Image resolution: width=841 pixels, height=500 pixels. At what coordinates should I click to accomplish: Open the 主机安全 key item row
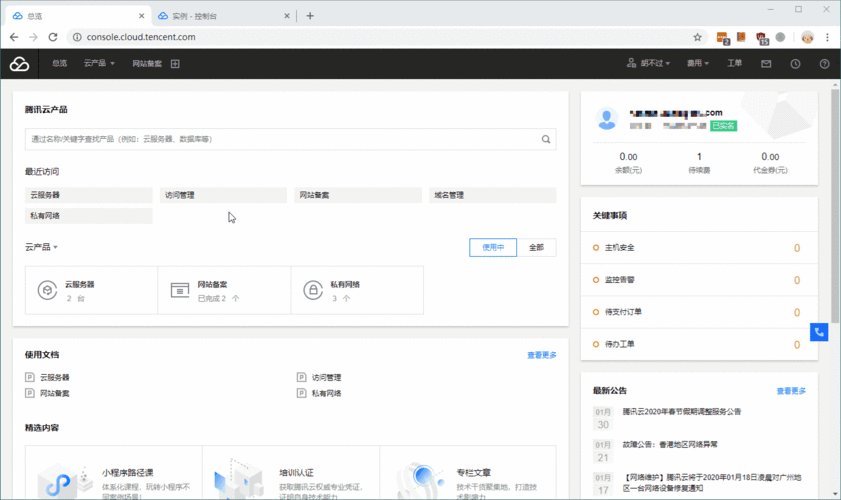point(699,248)
